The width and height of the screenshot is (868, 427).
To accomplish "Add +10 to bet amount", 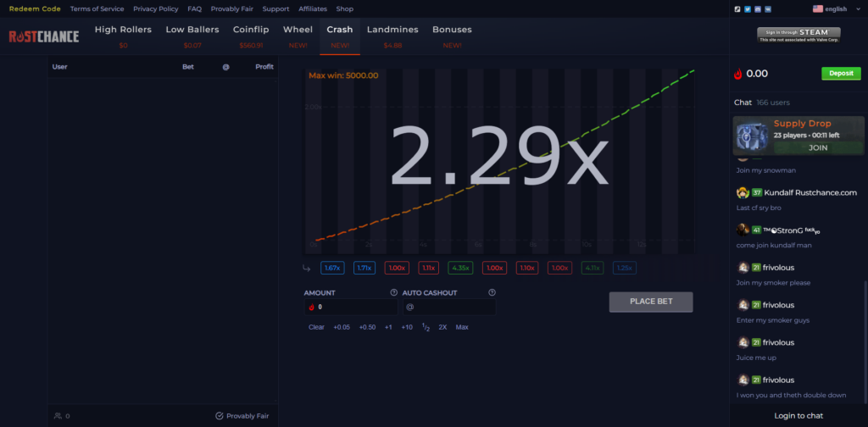I will pos(407,327).
